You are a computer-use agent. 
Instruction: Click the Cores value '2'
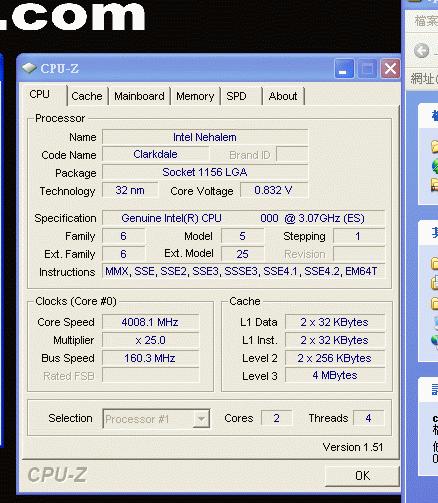click(277, 418)
